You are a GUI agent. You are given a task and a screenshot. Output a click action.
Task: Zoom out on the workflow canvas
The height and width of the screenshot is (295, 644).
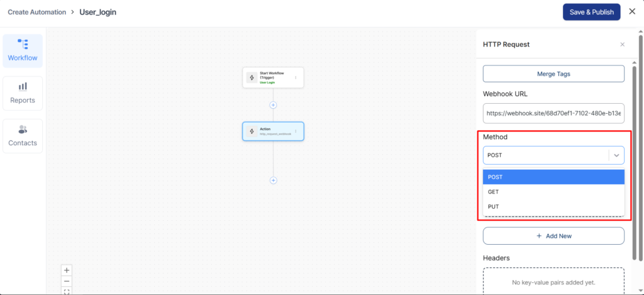67,281
